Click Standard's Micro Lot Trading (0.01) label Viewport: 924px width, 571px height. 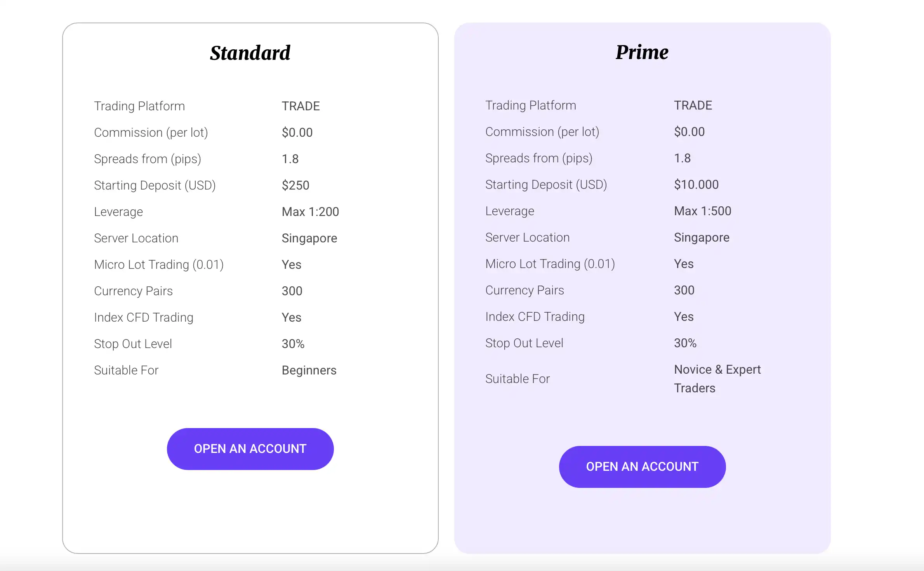point(159,265)
